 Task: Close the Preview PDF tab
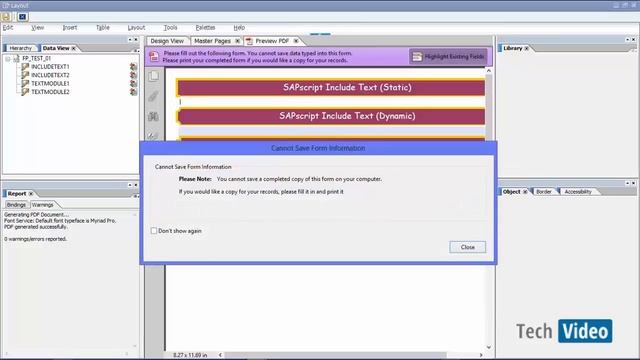tap(296, 41)
